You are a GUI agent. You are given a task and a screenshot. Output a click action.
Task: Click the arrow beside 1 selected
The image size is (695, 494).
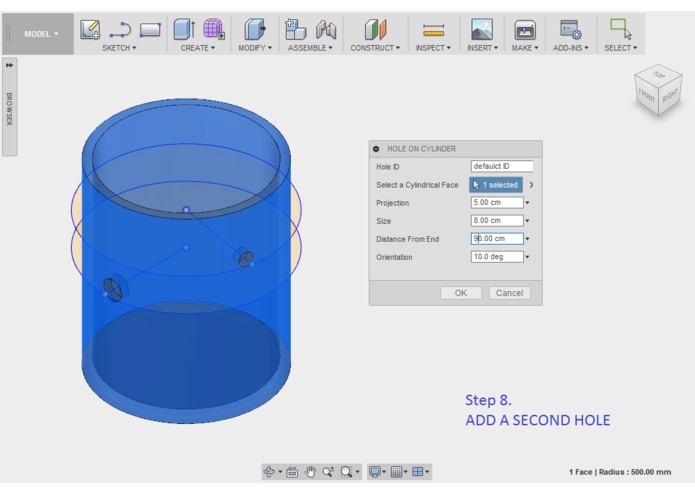(x=531, y=185)
